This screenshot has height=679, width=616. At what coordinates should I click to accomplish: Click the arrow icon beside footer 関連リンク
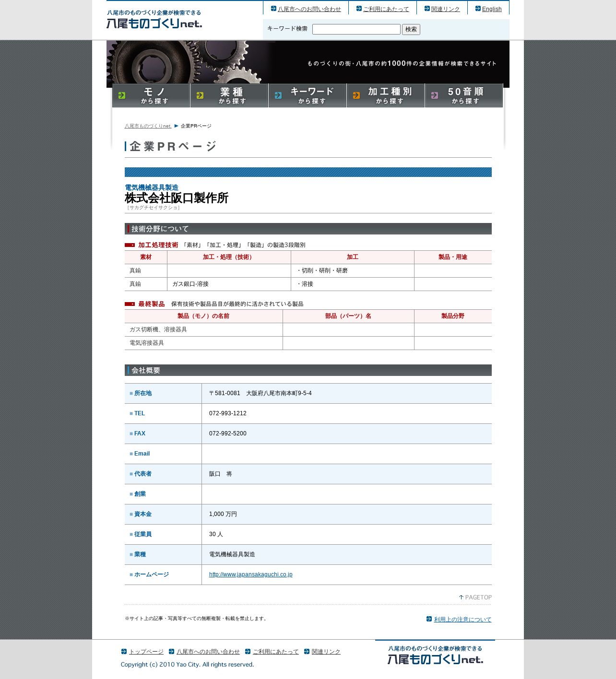[307, 652]
